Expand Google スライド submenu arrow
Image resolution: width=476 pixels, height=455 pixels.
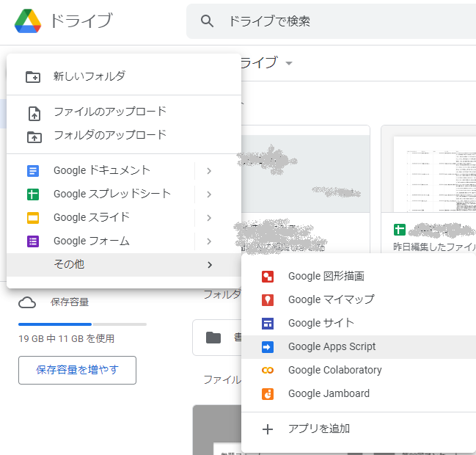(209, 218)
